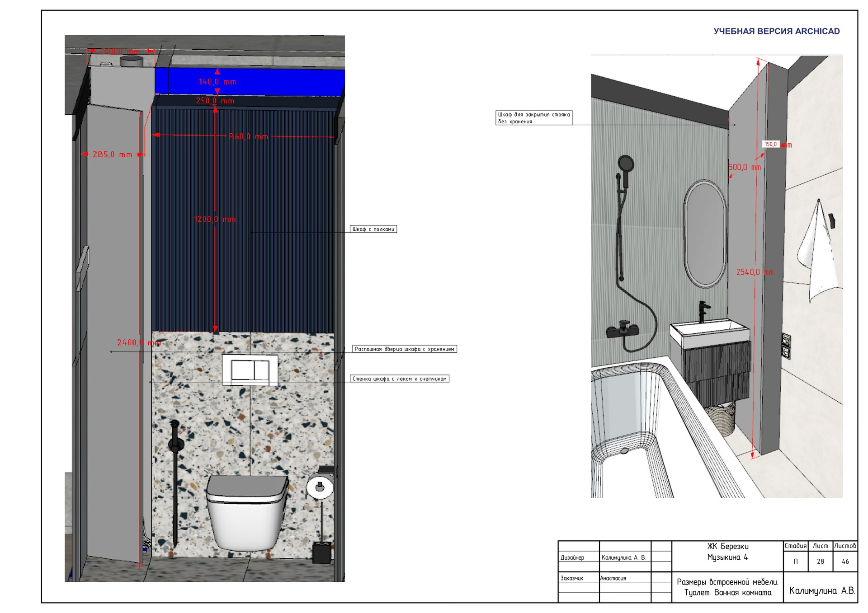The image size is (868, 613).
Task: Select the black toilet brush holder
Action: (321, 552)
